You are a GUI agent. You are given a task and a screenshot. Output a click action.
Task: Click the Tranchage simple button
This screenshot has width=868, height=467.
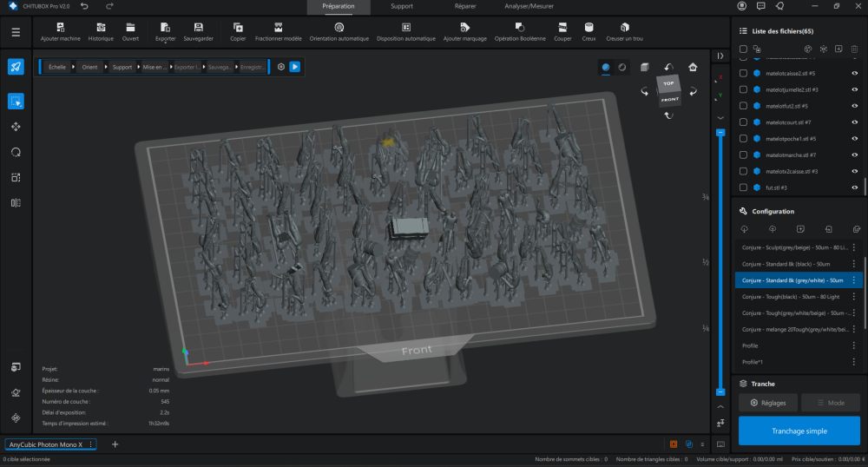pyautogui.click(x=799, y=431)
